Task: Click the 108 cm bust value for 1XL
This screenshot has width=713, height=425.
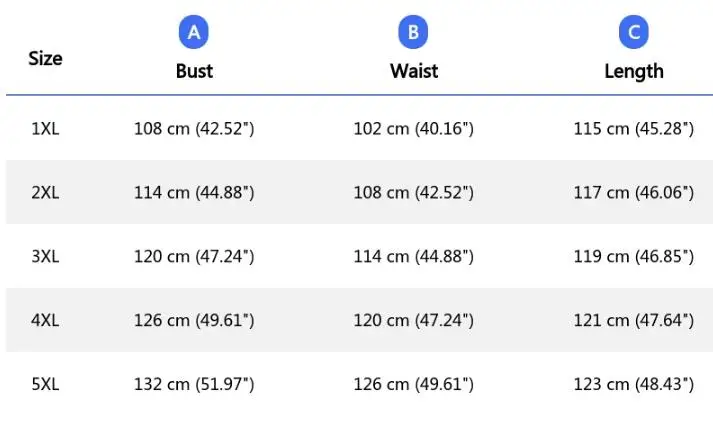Action: tap(194, 129)
